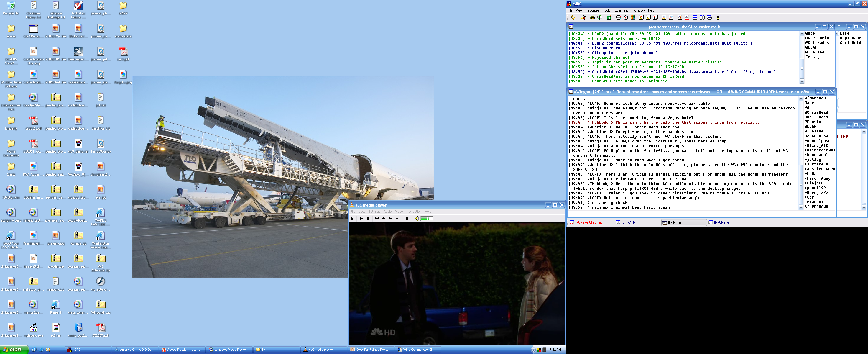
Task: Open the Tools menu in mIRC
Action: pyautogui.click(x=606, y=10)
